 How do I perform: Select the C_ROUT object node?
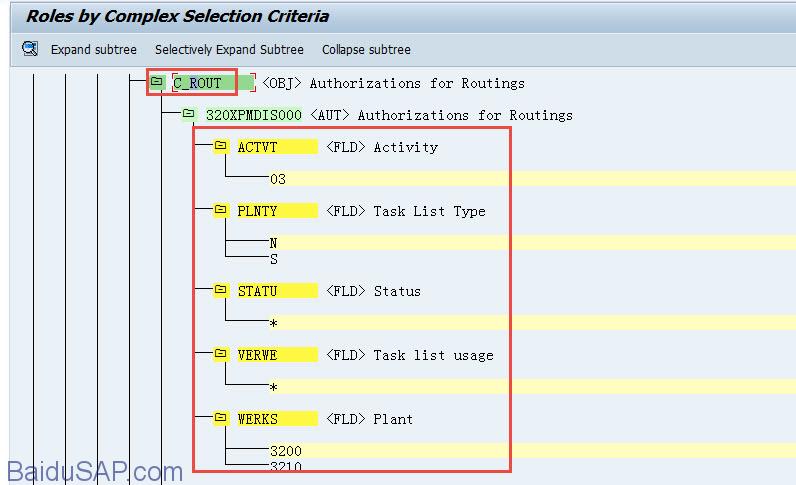198,83
